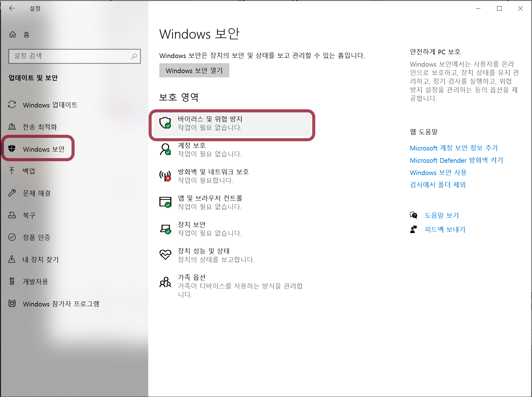This screenshot has width=532, height=397.
Task: Click the 앱 및 브라우저 컨트롤 window icon
Action: [x=165, y=202]
